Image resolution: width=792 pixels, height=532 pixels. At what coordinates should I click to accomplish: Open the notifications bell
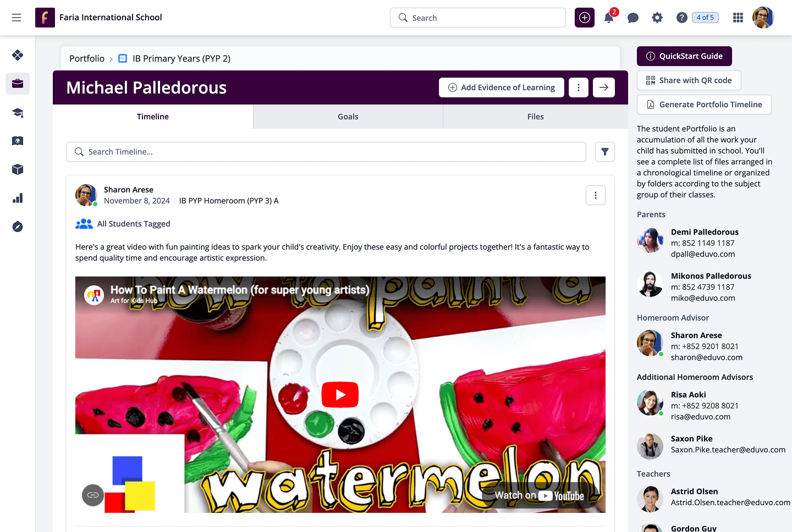coord(609,18)
